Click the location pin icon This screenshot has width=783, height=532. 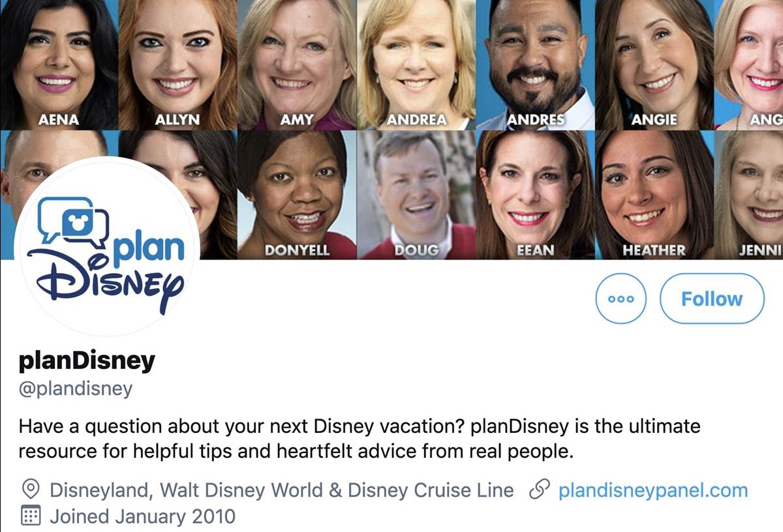point(31,490)
